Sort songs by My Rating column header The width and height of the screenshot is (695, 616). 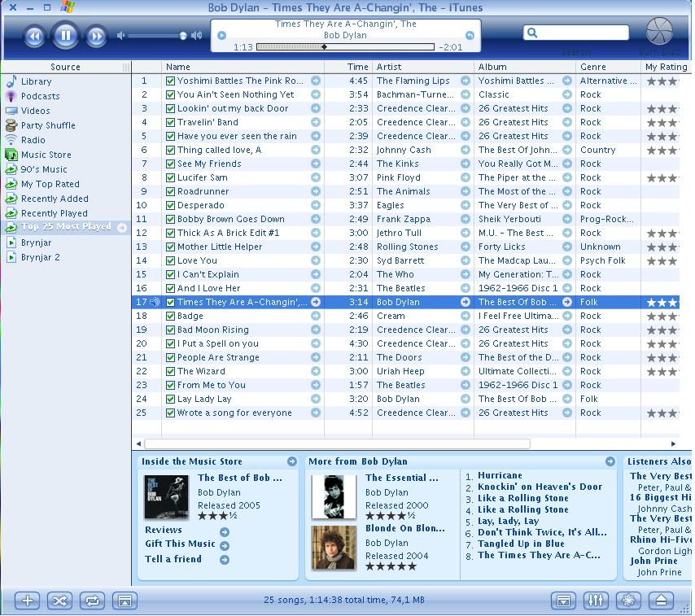[x=667, y=67]
